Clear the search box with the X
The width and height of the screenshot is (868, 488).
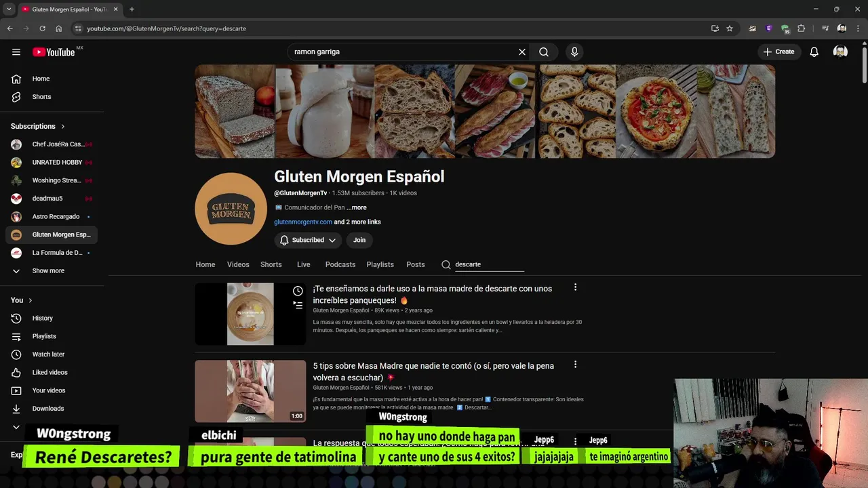point(522,52)
